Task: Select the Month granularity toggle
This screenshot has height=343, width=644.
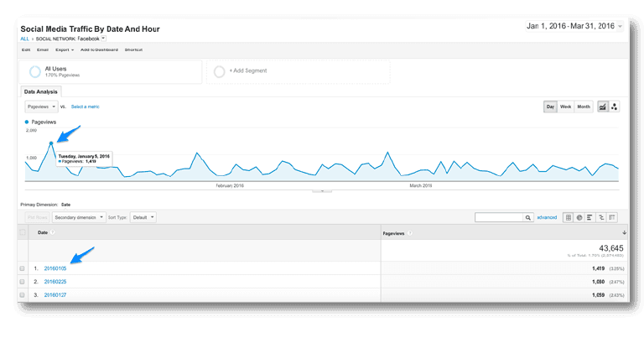Action: [584, 107]
